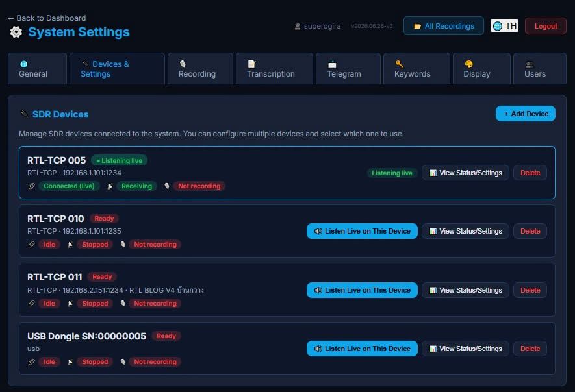Open All Recordings
Screen dimensions: 575x392
[444, 26]
